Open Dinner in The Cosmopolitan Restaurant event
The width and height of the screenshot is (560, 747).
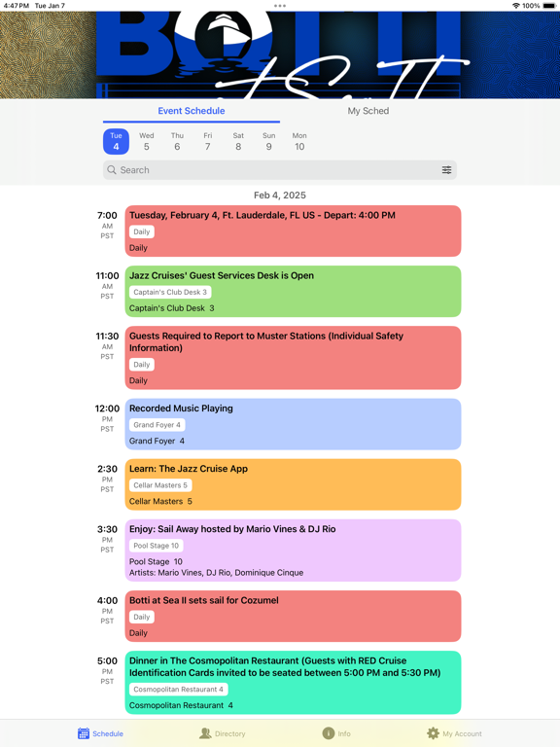pos(293,682)
